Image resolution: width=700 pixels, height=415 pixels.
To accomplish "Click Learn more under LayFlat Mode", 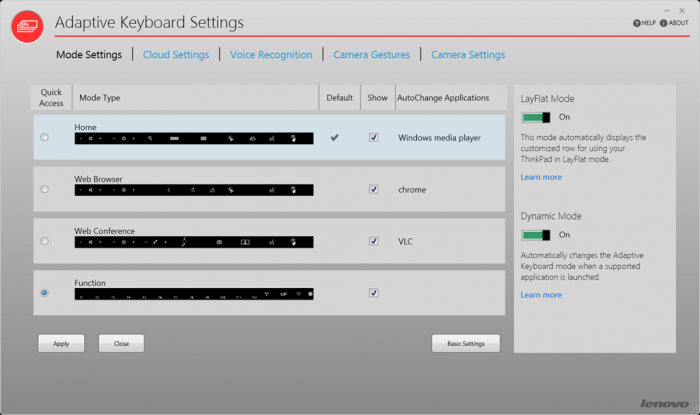I will 541,177.
